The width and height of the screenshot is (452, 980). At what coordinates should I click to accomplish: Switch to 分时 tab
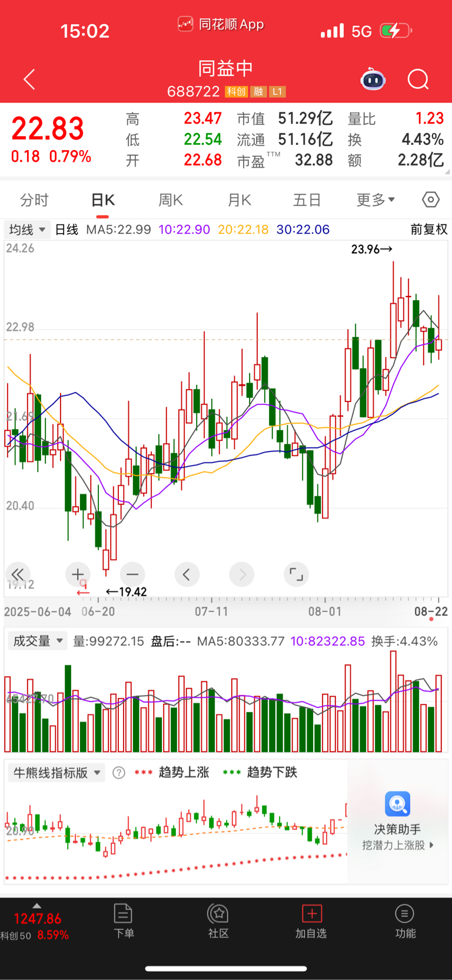(34, 200)
